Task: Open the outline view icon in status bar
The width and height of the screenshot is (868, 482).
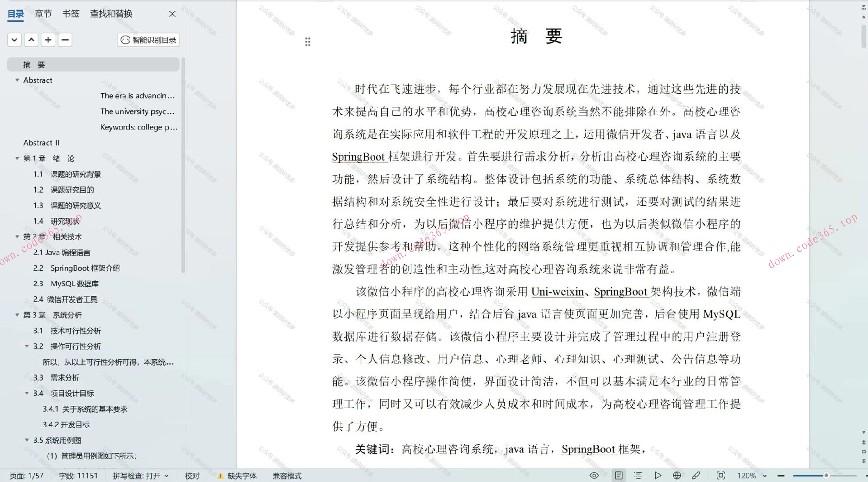Action: tap(637, 475)
